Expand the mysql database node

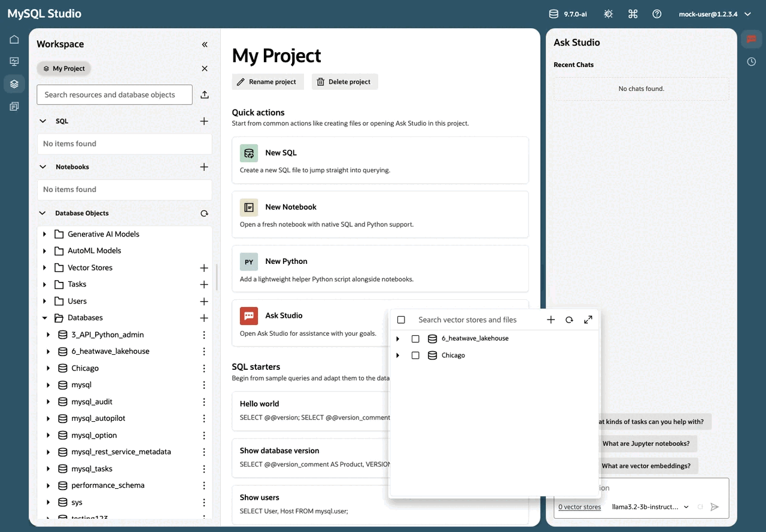48,385
